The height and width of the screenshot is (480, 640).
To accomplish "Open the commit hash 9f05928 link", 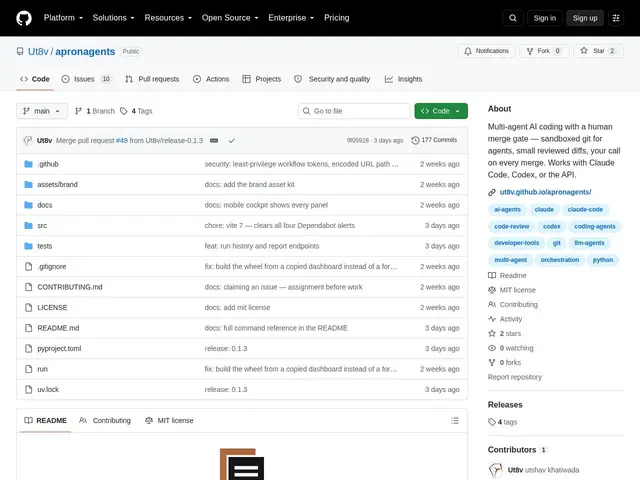I will point(358,140).
